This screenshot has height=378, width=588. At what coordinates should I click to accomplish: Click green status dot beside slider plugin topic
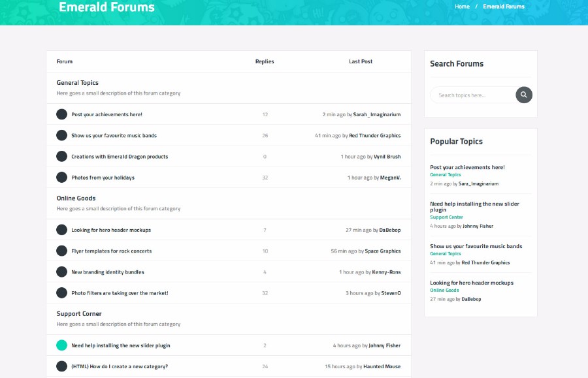click(x=61, y=345)
